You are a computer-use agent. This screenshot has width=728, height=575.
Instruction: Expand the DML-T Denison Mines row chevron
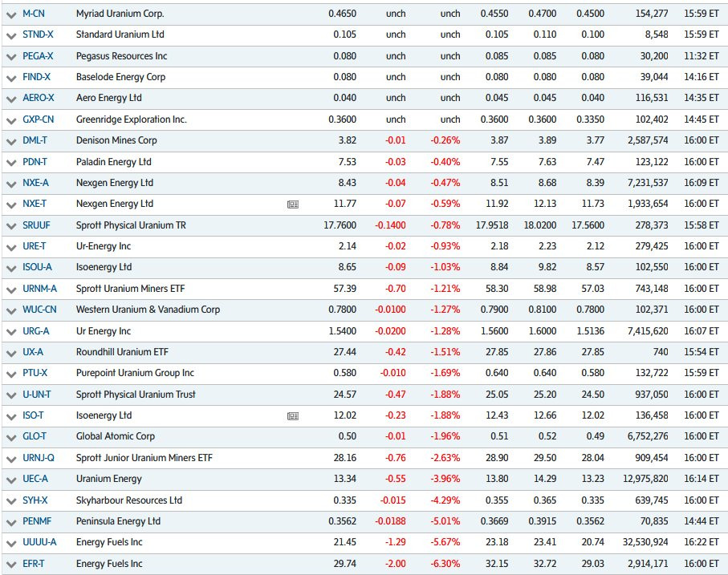(11, 141)
